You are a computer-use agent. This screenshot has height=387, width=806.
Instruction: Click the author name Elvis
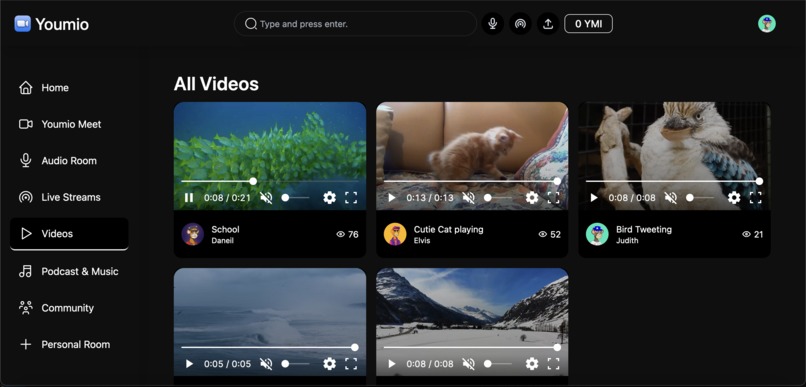tap(422, 241)
